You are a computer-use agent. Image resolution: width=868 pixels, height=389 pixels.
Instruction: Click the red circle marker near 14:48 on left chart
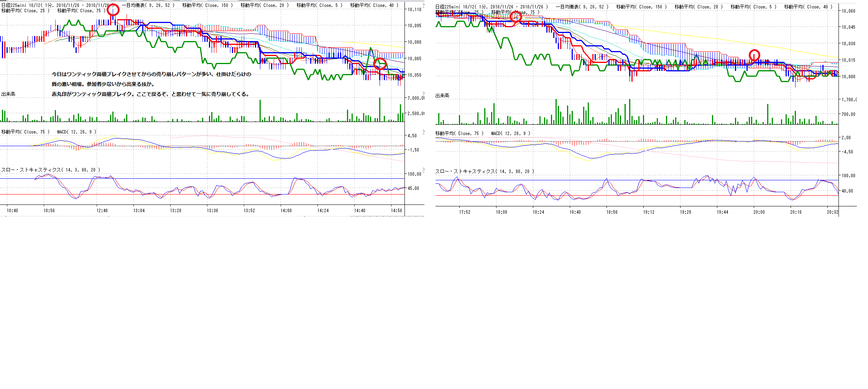pyautogui.click(x=380, y=64)
